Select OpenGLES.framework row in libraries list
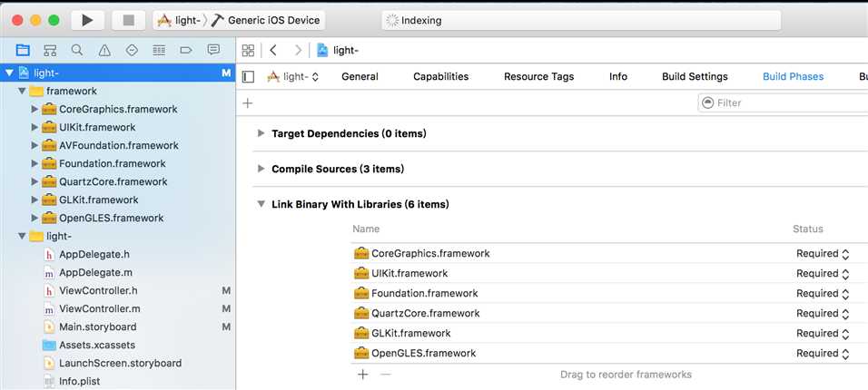The width and height of the screenshot is (868, 390). [609, 353]
